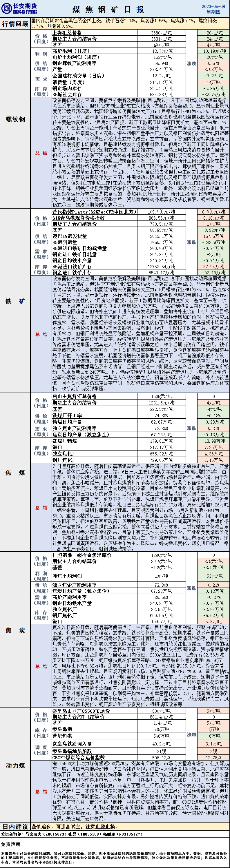The width and height of the screenshot is (230, 868).
Task: Click the value '2645.1万吨'
Action: click(x=161, y=236)
